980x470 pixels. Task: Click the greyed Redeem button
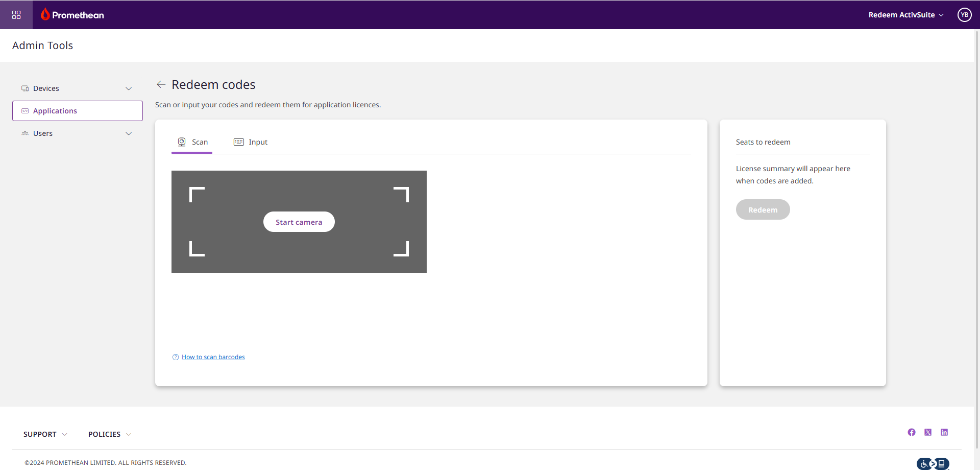[x=763, y=209]
